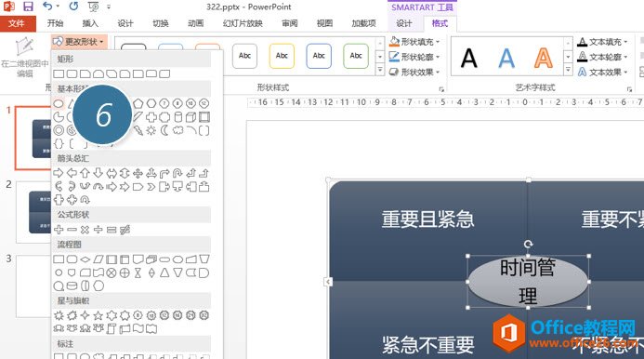
Task: Pick the plus sign equation shape
Action: (x=59, y=230)
